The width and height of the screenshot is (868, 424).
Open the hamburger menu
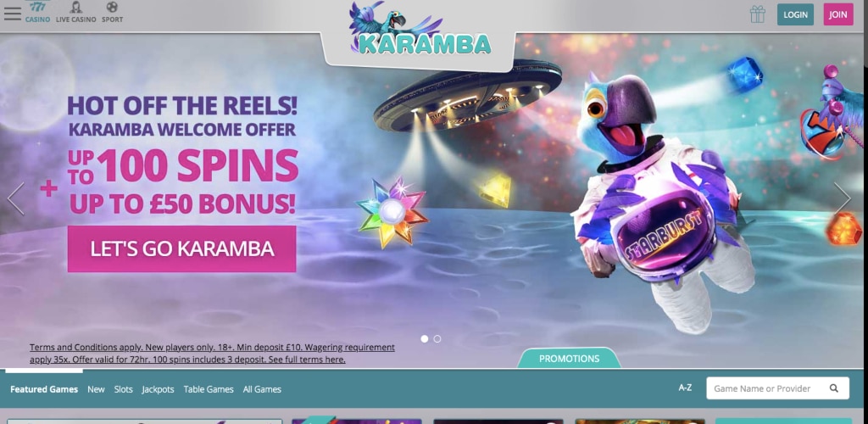pos(12,14)
